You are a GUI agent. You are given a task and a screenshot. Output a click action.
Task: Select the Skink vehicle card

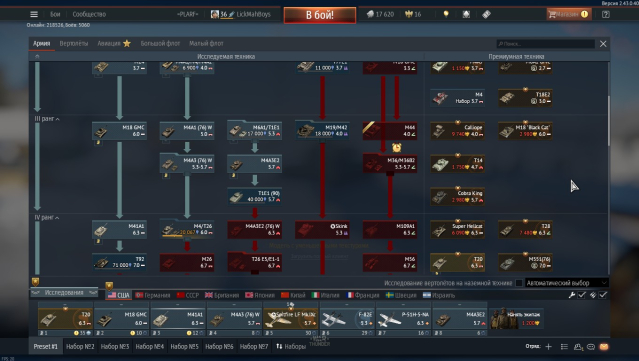pyautogui.click(x=322, y=229)
